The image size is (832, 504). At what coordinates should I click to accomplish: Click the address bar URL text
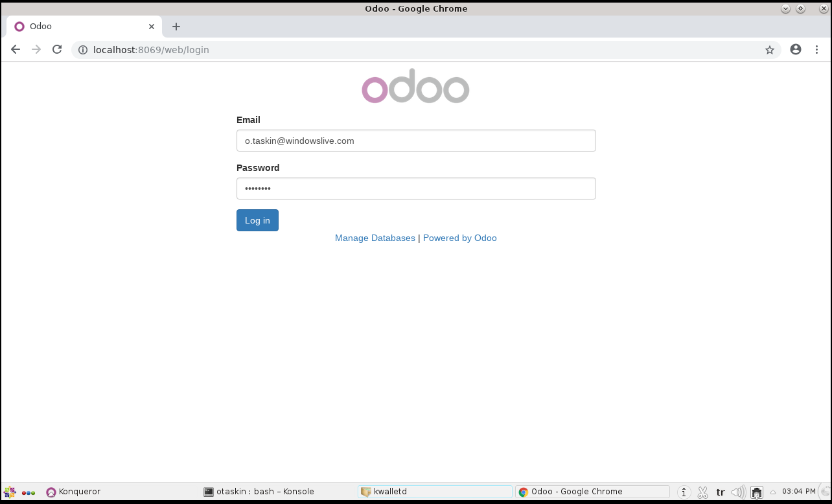(151, 50)
